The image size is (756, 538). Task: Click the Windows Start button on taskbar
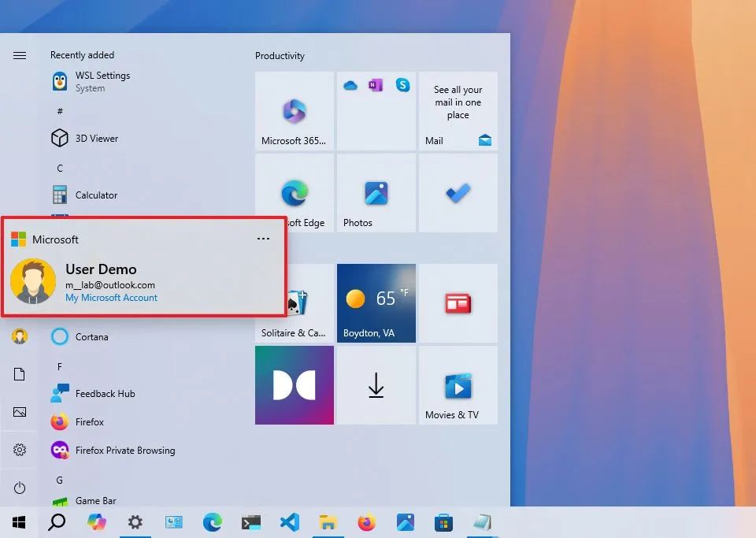(19, 522)
